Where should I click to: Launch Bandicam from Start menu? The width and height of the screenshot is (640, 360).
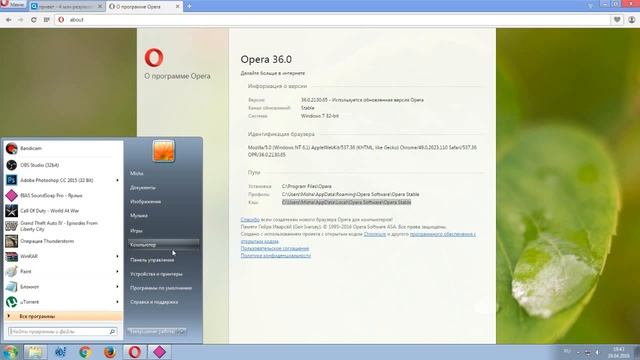pyautogui.click(x=63, y=149)
